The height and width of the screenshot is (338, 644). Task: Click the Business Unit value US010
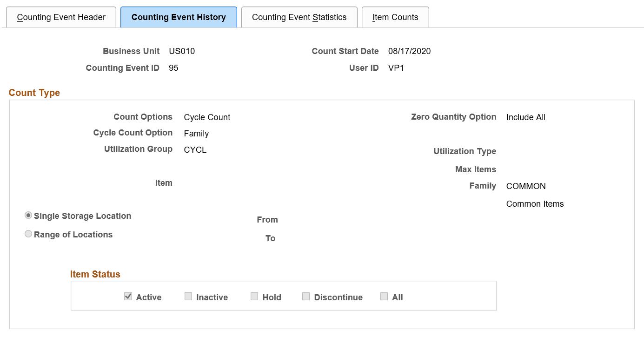click(x=181, y=51)
